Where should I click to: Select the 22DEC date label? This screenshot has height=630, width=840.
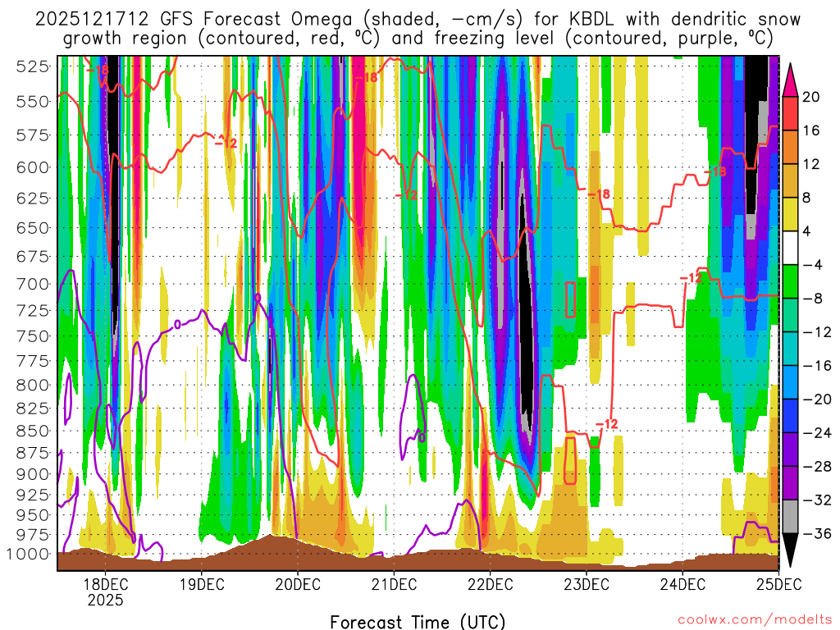tap(491, 584)
